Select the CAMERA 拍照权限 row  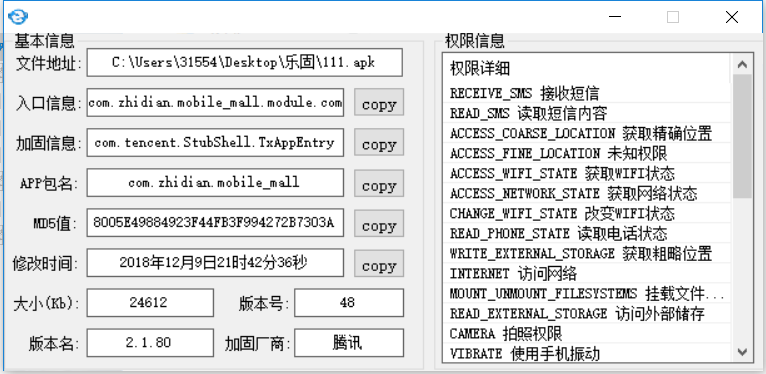click(586, 333)
